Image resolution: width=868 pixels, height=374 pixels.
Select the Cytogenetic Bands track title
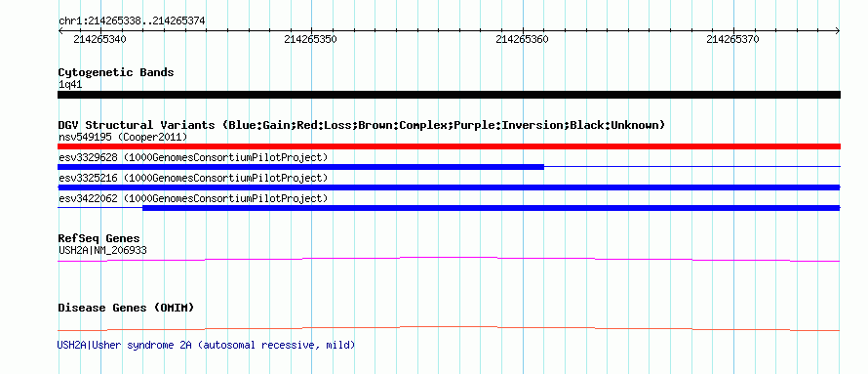(116, 72)
